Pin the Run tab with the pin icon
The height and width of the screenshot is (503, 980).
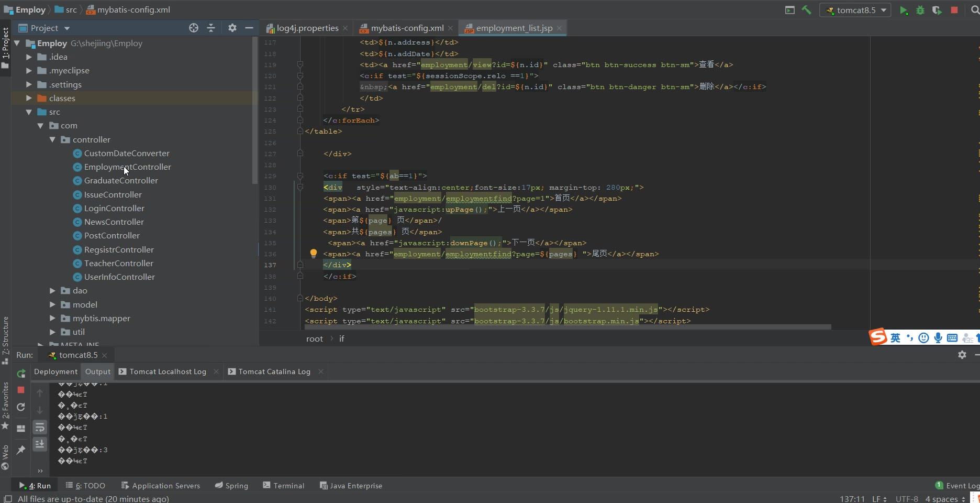21,450
